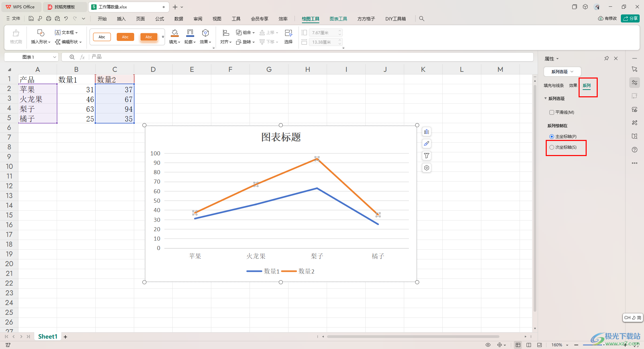Image resolution: width=644 pixels, height=349 pixels.
Task: Zoom out using minus button
Action: coord(576,345)
